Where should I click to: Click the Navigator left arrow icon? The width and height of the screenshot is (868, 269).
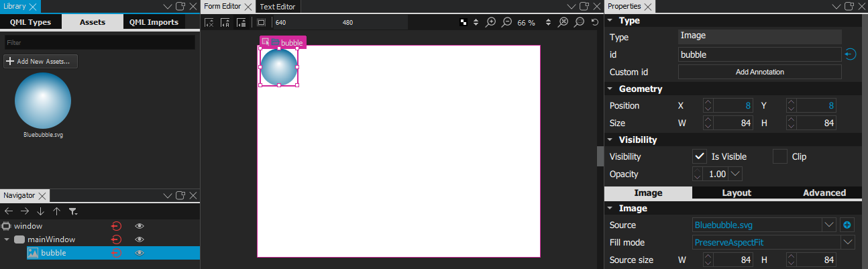click(9, 211)
